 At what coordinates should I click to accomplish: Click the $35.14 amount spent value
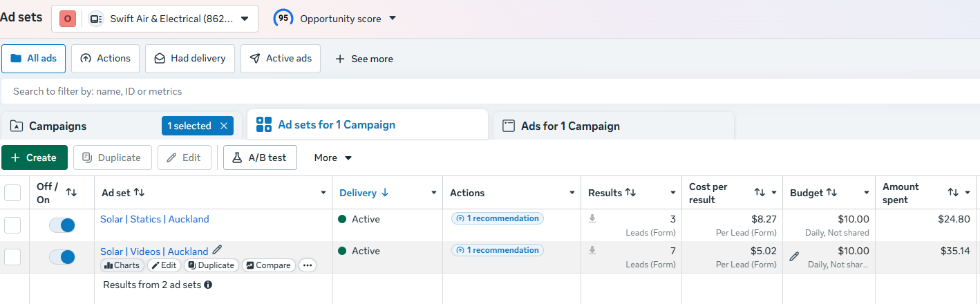point(954,251)
